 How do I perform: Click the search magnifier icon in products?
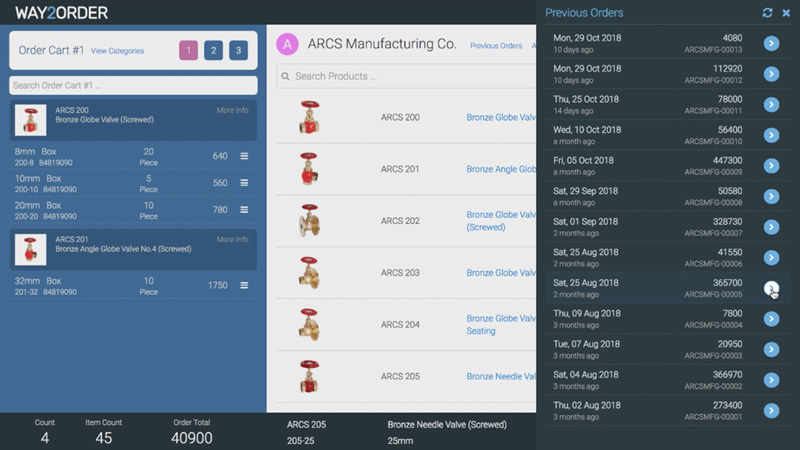click(285, 77)
